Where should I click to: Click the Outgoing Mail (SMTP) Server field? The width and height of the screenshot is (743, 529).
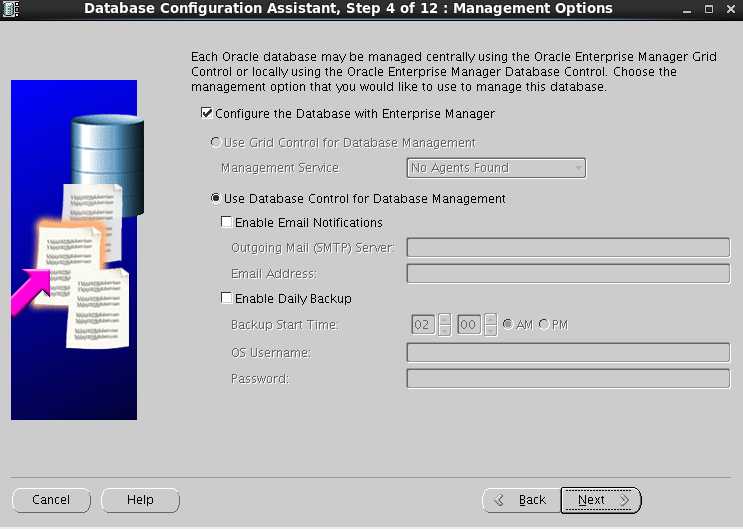[x=568, y=247]
